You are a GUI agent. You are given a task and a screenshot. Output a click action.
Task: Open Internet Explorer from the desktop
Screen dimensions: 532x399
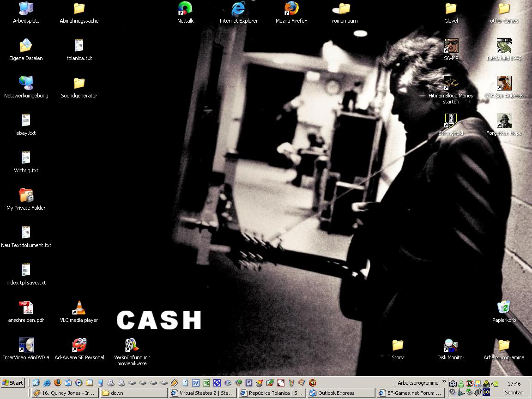click(x=238, y=12)
